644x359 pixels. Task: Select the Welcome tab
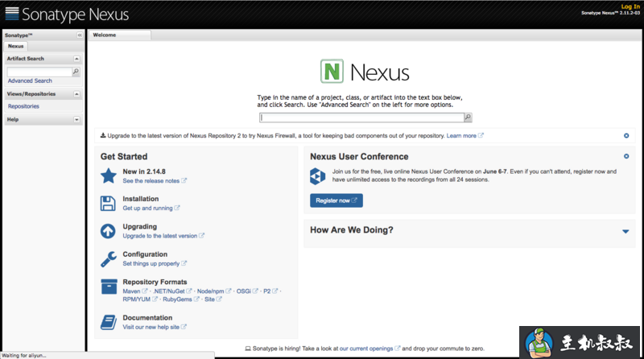(x=119, y=35)
